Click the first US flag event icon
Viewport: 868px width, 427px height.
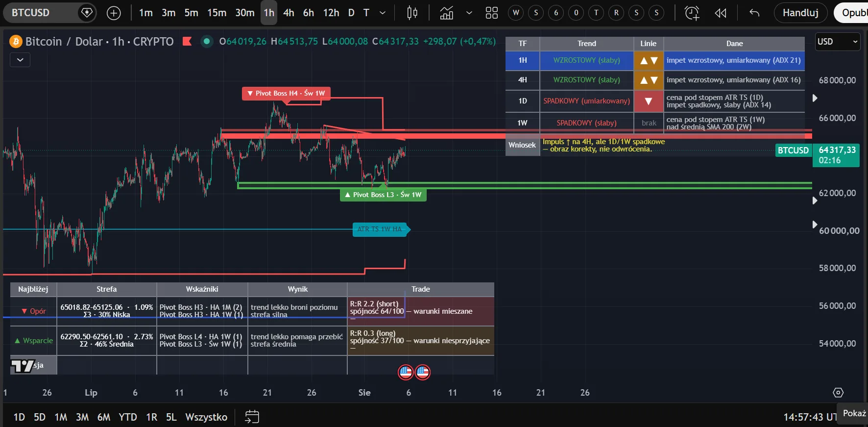[406, 372]
